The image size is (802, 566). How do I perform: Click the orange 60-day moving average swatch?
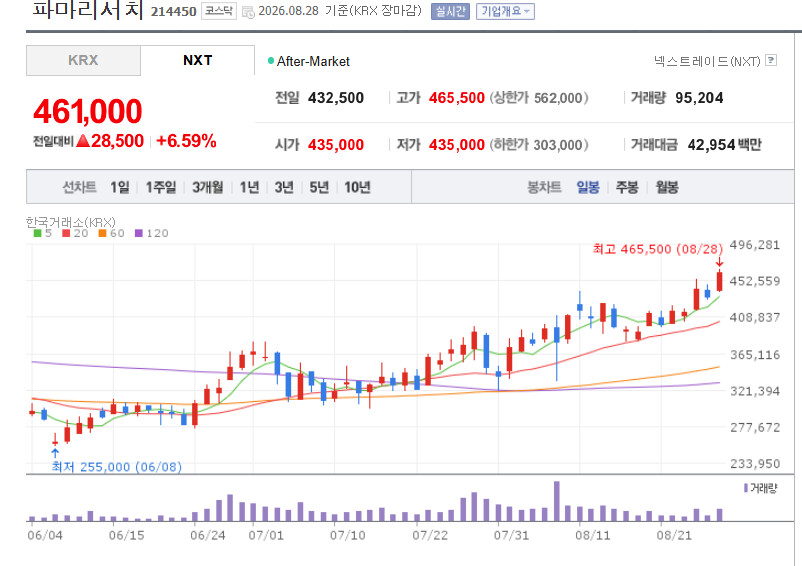coord(102,233)
